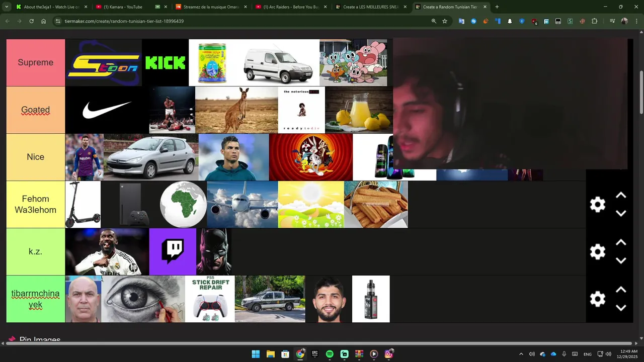Select the electric scooter image
644x362 pixels.
(x=83, y=204)
